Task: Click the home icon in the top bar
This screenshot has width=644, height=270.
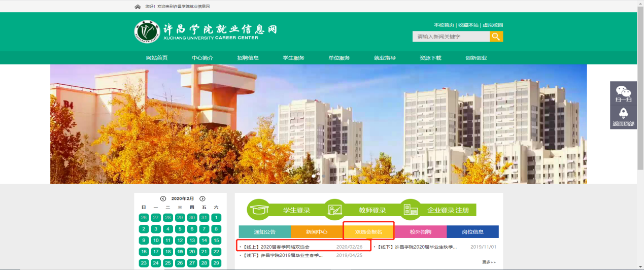Action: point(138,7)
